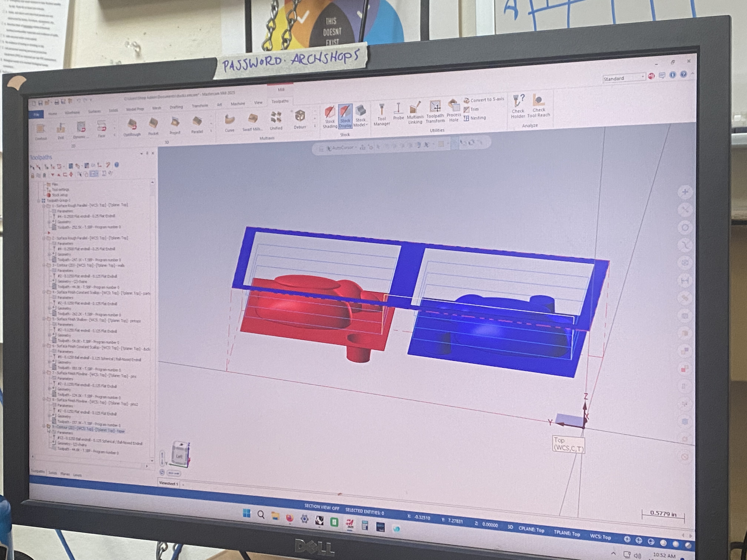Toggle SECTION VIEW: OFF in status bar
The width and height of the screenshot is (747, 560).
pyautogui.click(x=322, y=507)
